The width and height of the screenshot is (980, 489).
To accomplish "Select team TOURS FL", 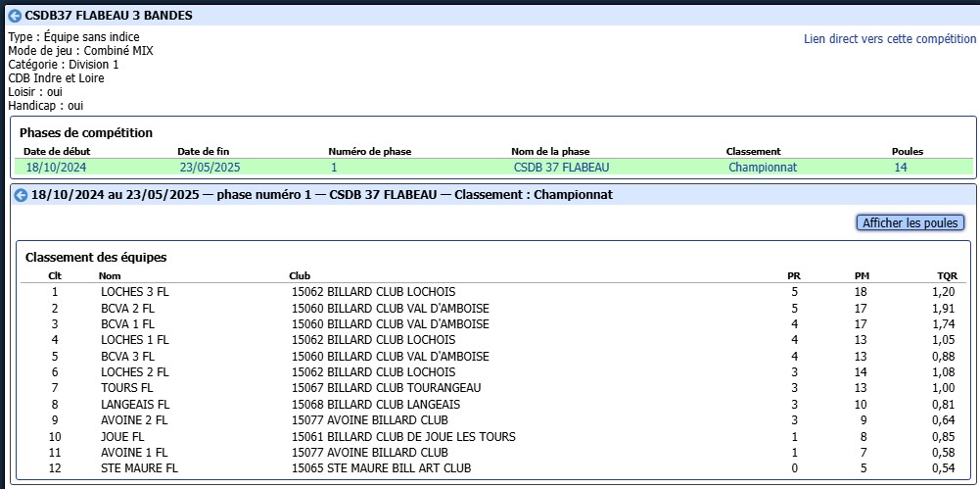I will click(x=127, y=388).
